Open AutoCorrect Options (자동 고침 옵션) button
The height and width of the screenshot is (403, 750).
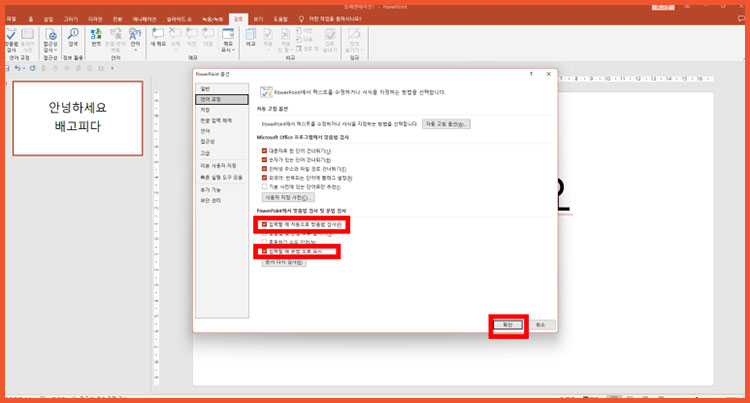(x=446, y=124)
